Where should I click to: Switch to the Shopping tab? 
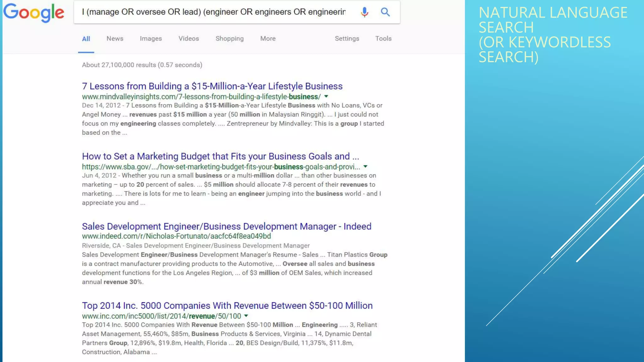[x=230, y=38]
